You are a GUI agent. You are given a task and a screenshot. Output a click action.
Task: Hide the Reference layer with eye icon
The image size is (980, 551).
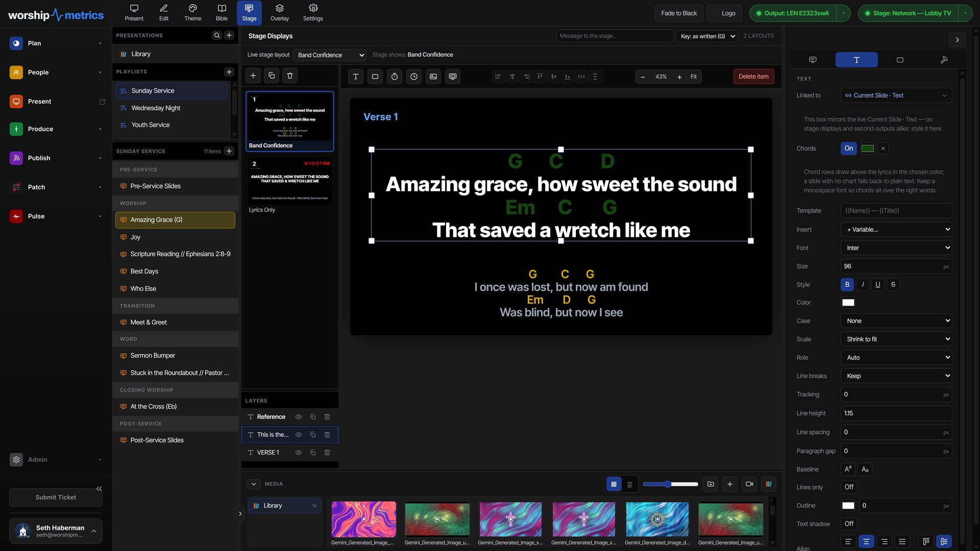tap(299, 417)
